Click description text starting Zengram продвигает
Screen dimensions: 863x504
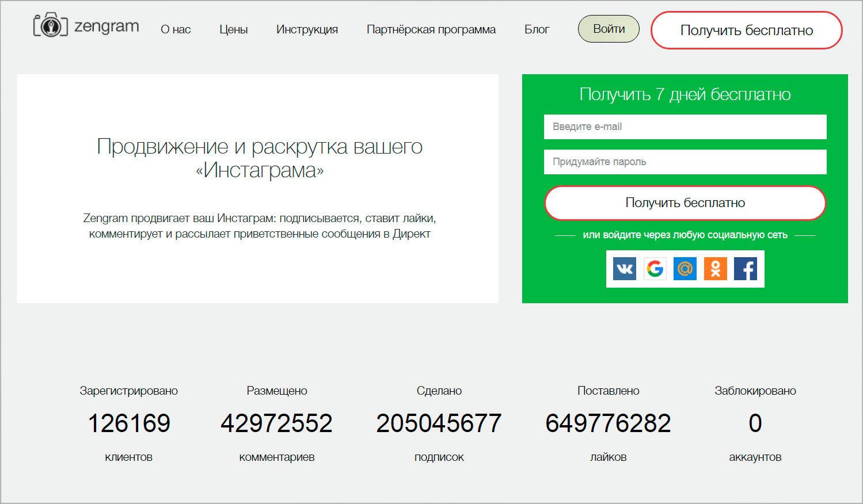coord(260,226)
